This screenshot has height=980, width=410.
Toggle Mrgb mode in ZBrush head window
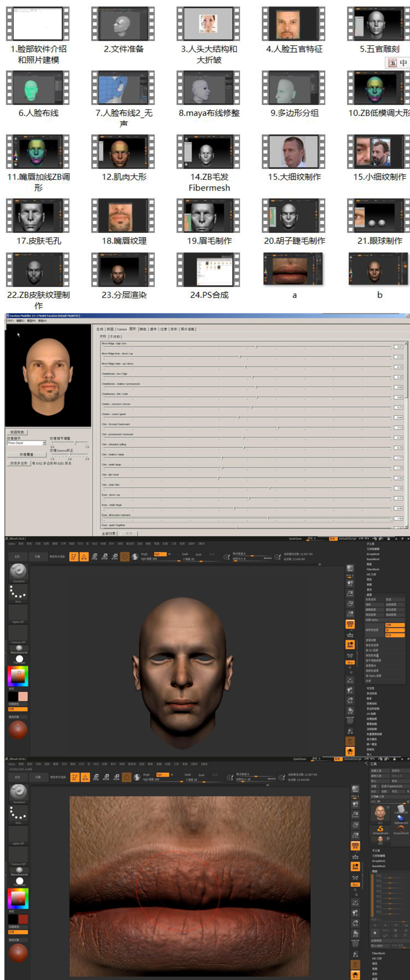[144, 554]
